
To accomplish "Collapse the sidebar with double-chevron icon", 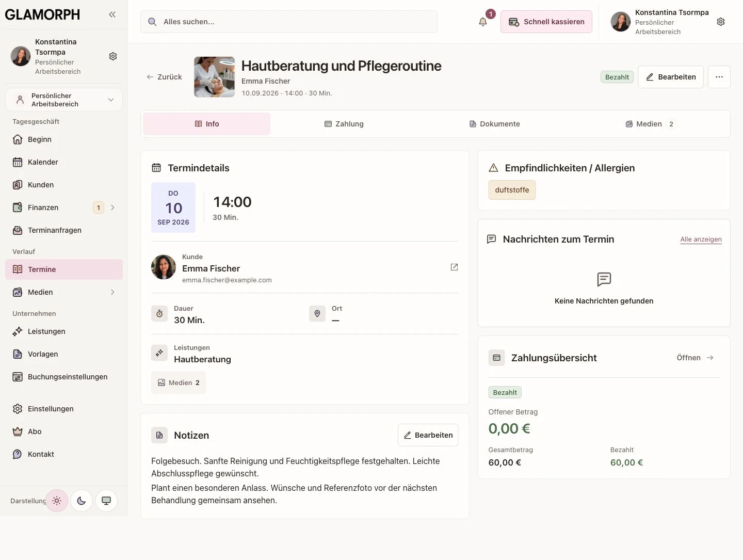I will click(x=112, y=14).
